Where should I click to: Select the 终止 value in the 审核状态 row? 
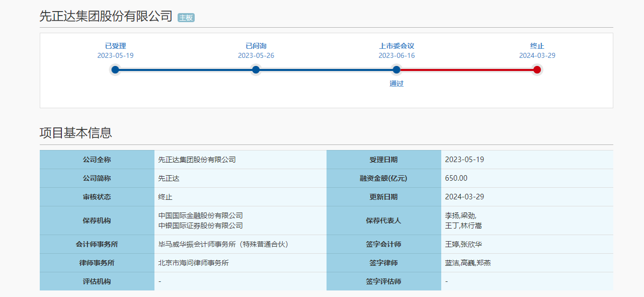click(x=165, y=197)
